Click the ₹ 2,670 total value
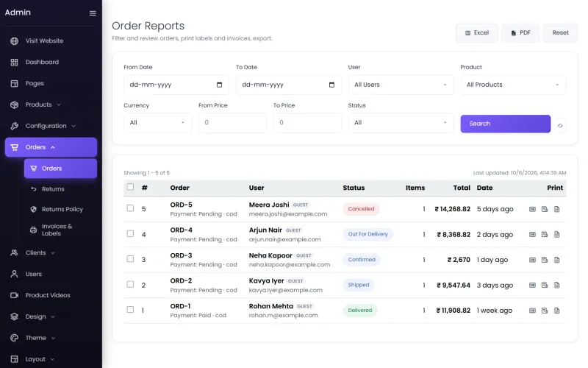 (x=459, y=260)
